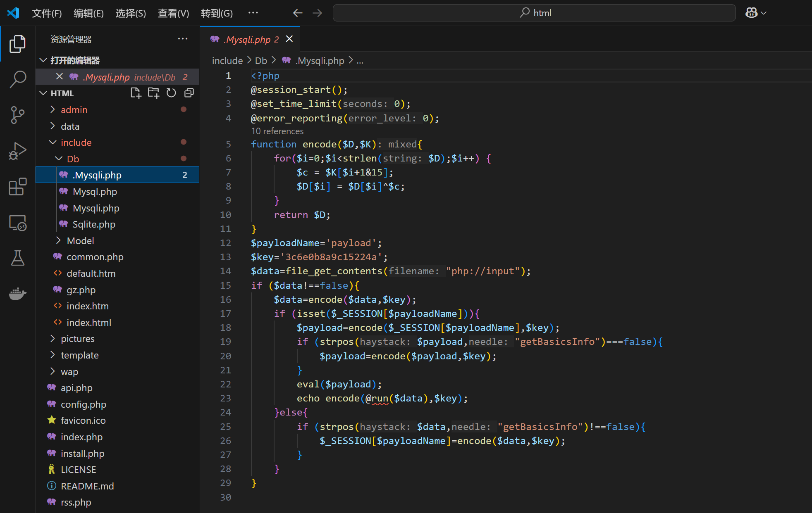Click .Mysqli.php entry in open editors
812x513 pixels.
(117, 77)
